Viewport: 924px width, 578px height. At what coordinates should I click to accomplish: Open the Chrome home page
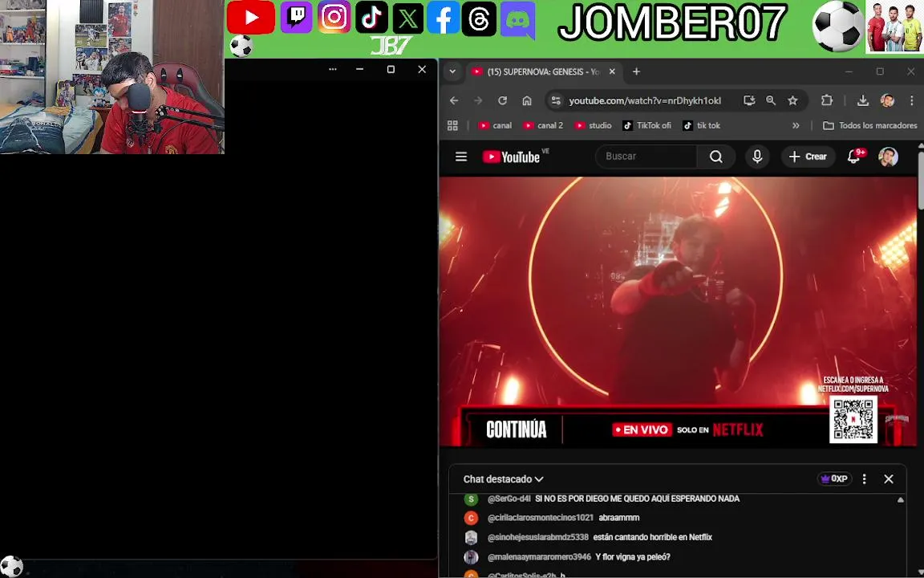click(x=527, y=101)
